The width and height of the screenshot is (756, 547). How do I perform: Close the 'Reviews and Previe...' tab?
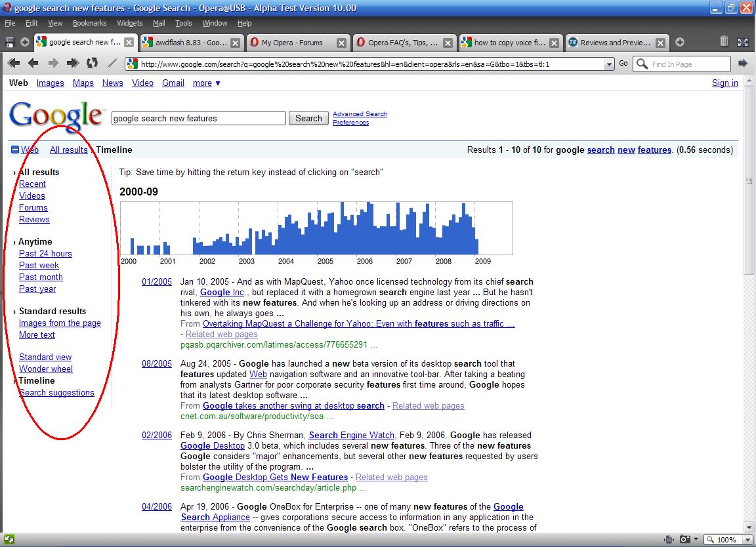(x=661, y=43)
